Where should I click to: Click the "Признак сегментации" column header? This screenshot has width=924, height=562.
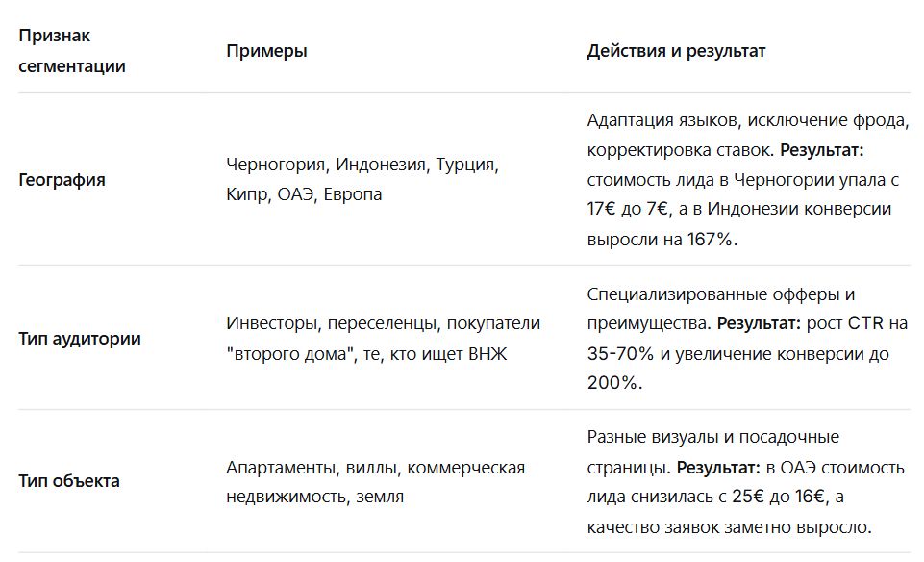[72, 51]
